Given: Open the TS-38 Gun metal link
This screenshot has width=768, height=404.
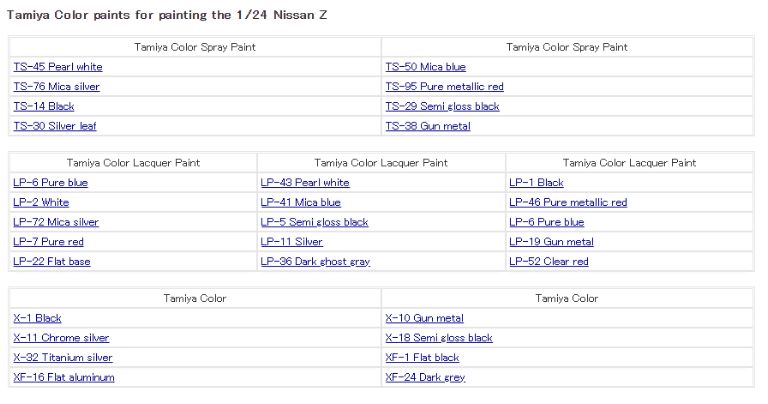Looking at the screenshot, I should pos(427,126).
